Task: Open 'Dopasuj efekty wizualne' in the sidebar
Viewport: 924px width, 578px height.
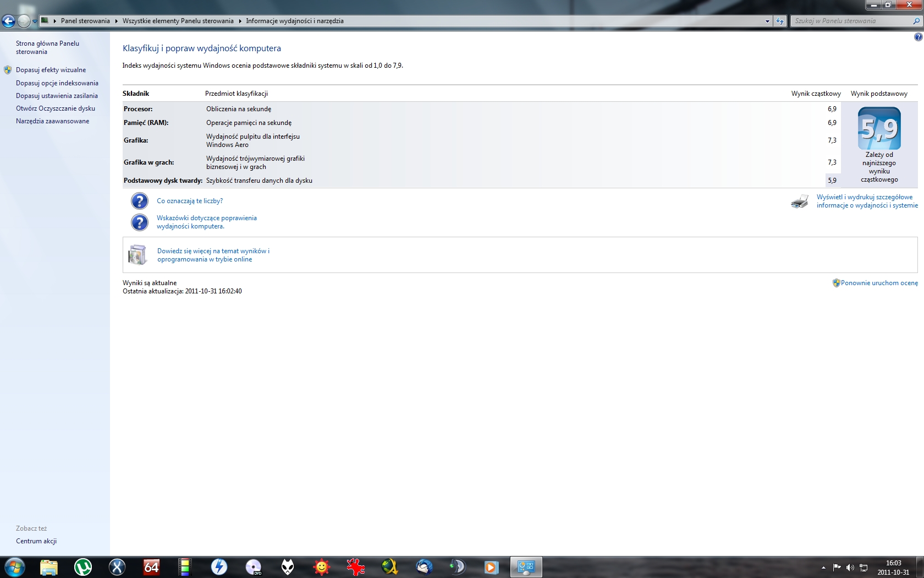Action: pos(51,70)
